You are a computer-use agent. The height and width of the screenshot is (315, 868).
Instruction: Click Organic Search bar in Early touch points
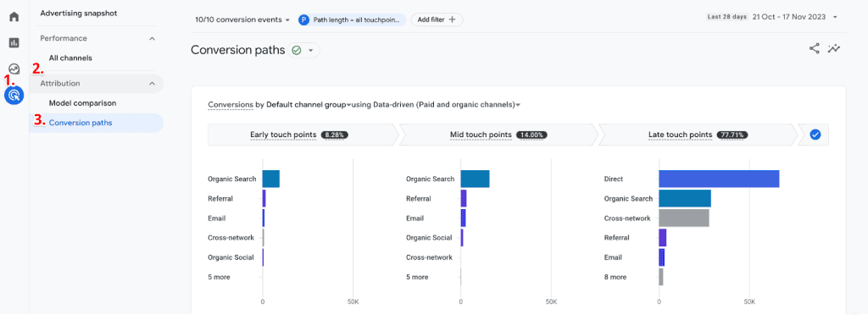270,179
